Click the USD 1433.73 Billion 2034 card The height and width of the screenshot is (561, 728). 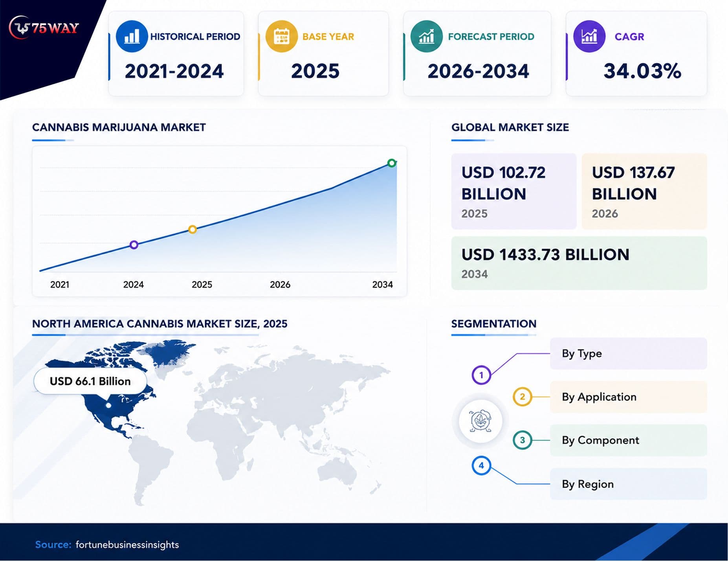pos(579,263)
